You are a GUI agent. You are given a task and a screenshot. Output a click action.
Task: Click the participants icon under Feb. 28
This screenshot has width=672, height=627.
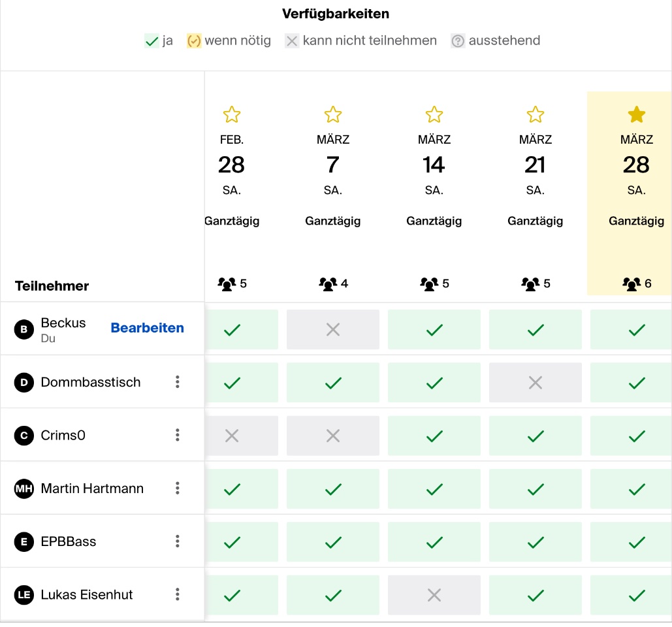(x=226, y=284)
